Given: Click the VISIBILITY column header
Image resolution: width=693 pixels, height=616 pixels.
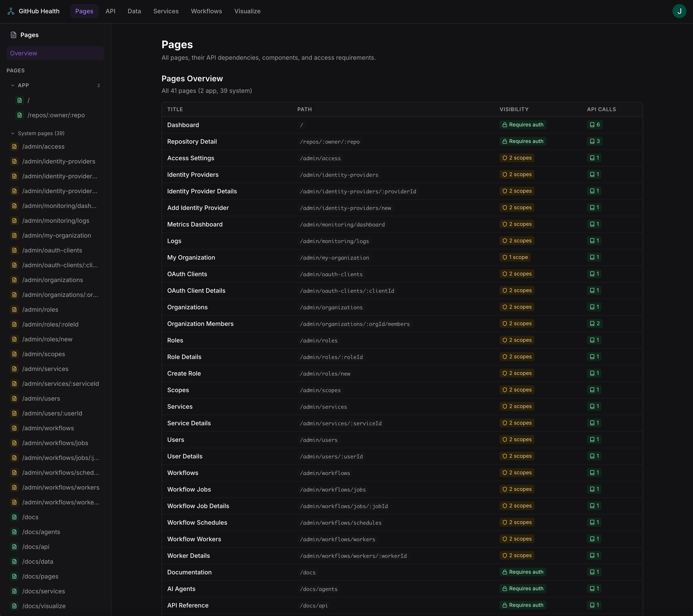Looking at the screenshot, I should click(x=514, y=109).
